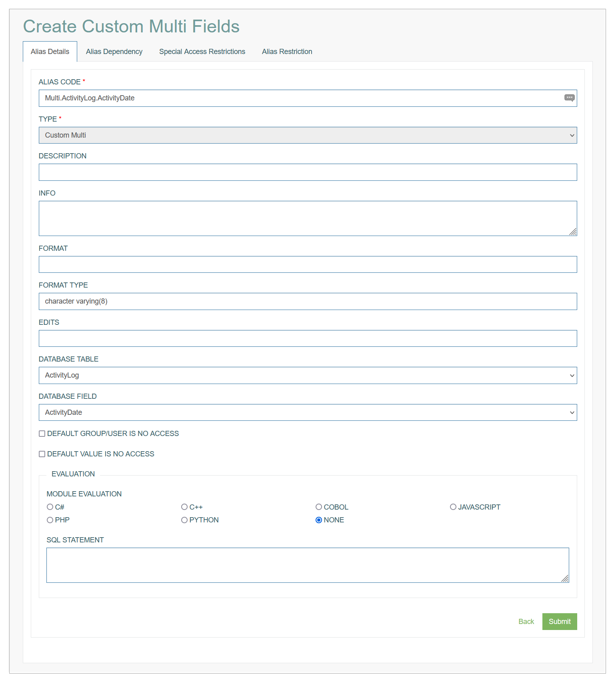
Task: Expand the Database Table dropdown
Action: [308, 375]
